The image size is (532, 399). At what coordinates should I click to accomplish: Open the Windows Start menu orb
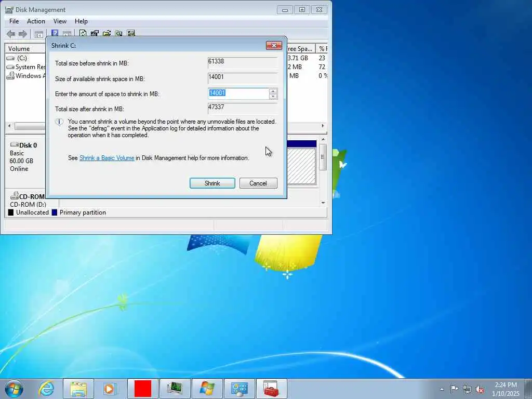point(14,389)
